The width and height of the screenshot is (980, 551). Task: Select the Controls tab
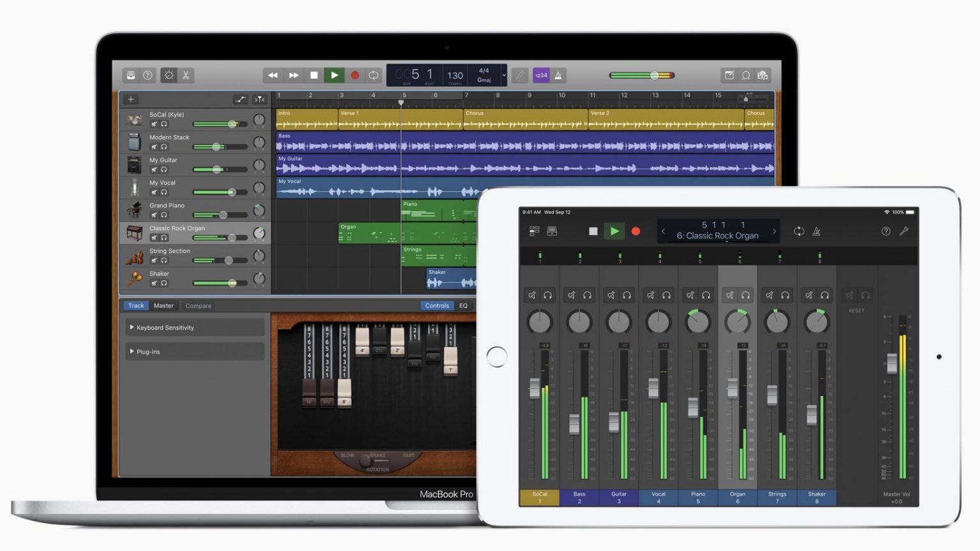pos(437,305)
